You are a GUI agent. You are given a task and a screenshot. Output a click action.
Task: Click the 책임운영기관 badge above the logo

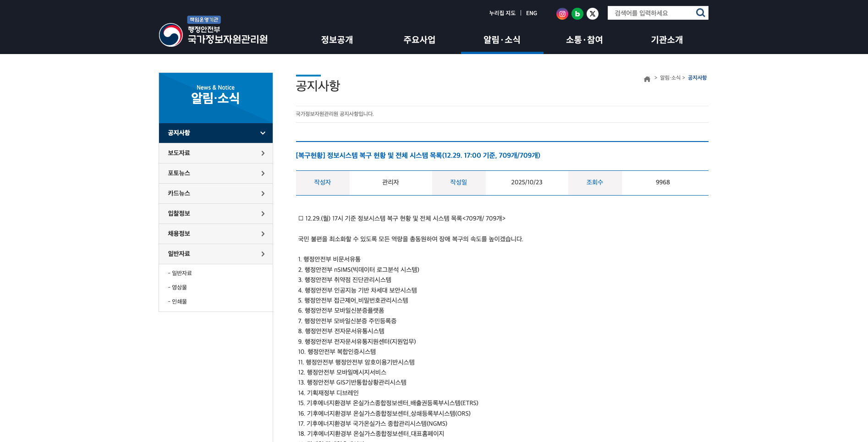[x=203, y=20]
